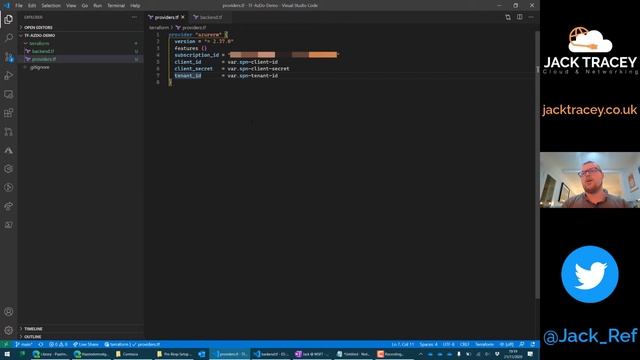
Task: Open Explorer panel more actions (ellipsis)
Action: tap(134, 17)
